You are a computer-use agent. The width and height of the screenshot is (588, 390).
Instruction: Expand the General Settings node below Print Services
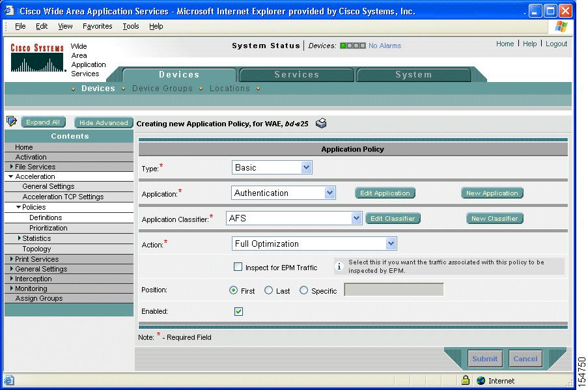click(12, 268)
